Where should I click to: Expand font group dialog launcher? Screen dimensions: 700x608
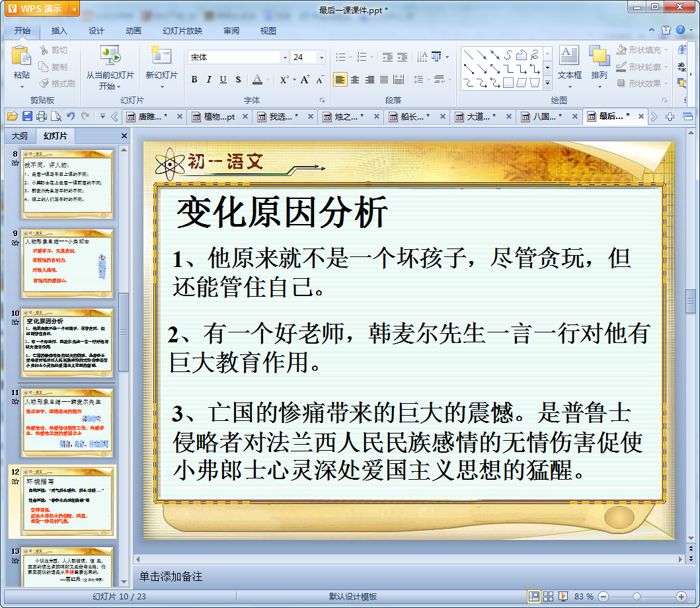[x=322, y=100]
